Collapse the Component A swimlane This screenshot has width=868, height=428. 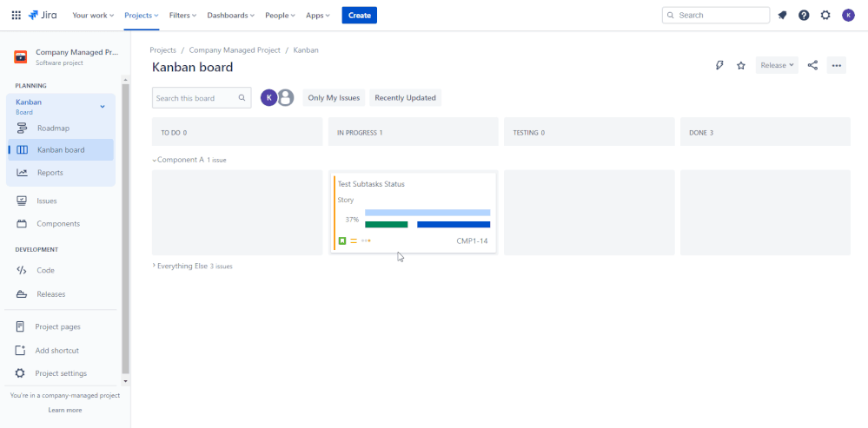[x=155, y=161]
